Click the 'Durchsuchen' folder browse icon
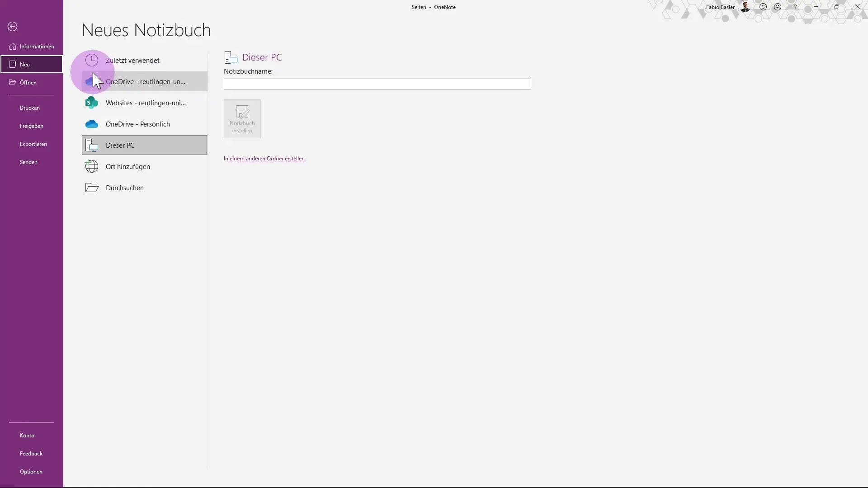Screen dimensions: 868x488 click(91, 188)
